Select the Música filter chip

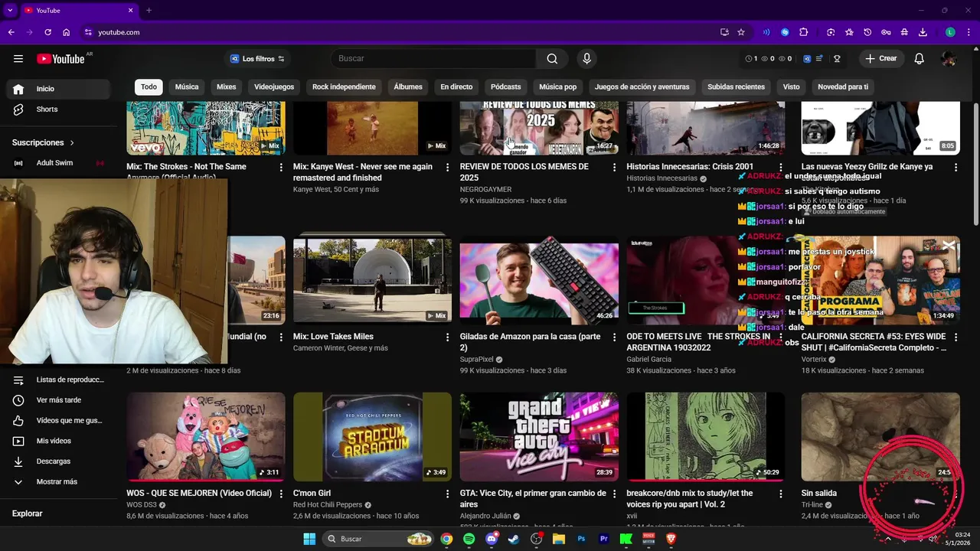(x=187, y=87)
